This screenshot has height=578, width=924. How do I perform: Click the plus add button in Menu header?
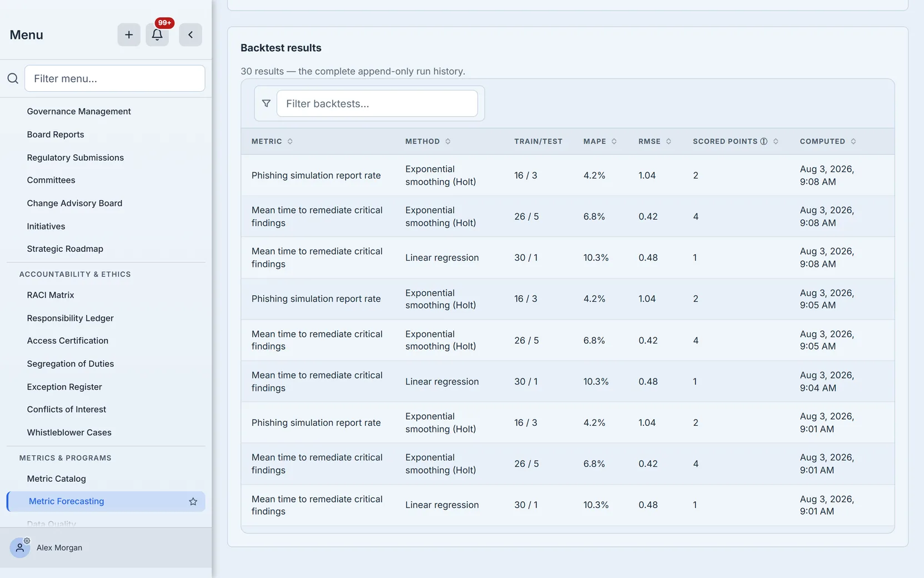click(129, 35)
